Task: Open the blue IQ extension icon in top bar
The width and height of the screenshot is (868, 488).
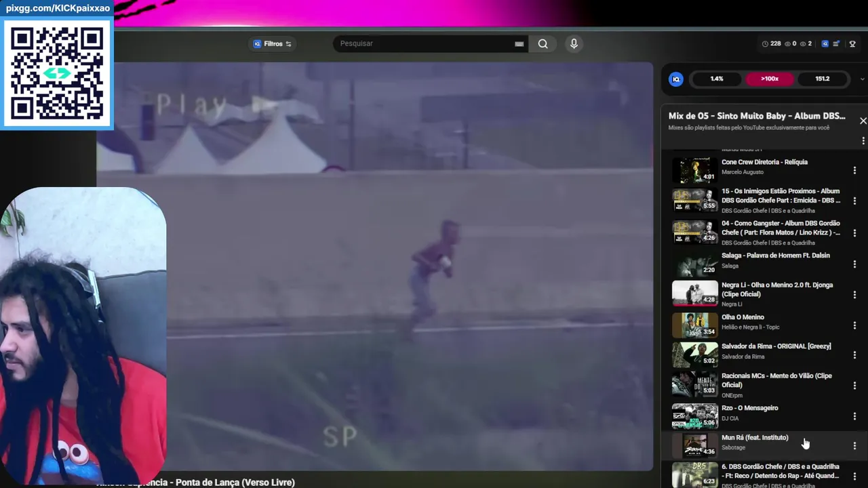Action: coord(825,44)
